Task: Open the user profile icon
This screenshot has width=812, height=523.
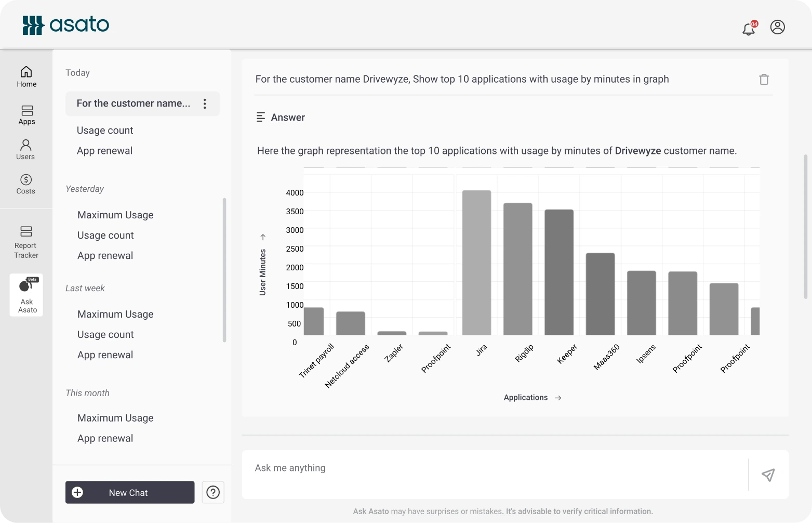Action: (x=777, y=27)
